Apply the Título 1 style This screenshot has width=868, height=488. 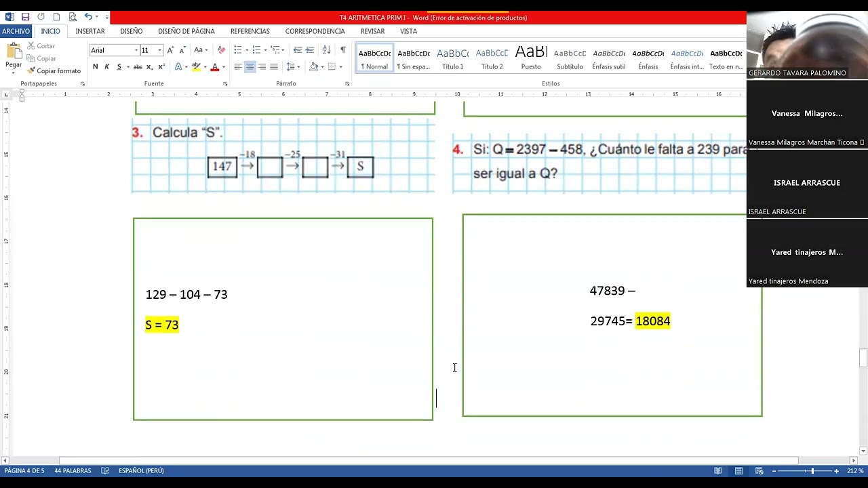(x=453, y=59)
